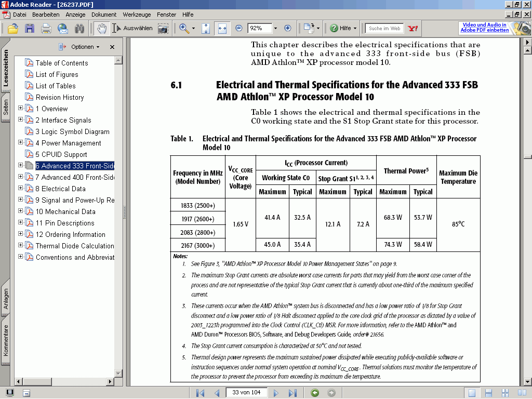Click the green Previous View arrow
The width and height of the screenshot is (532, 399).
315,393
